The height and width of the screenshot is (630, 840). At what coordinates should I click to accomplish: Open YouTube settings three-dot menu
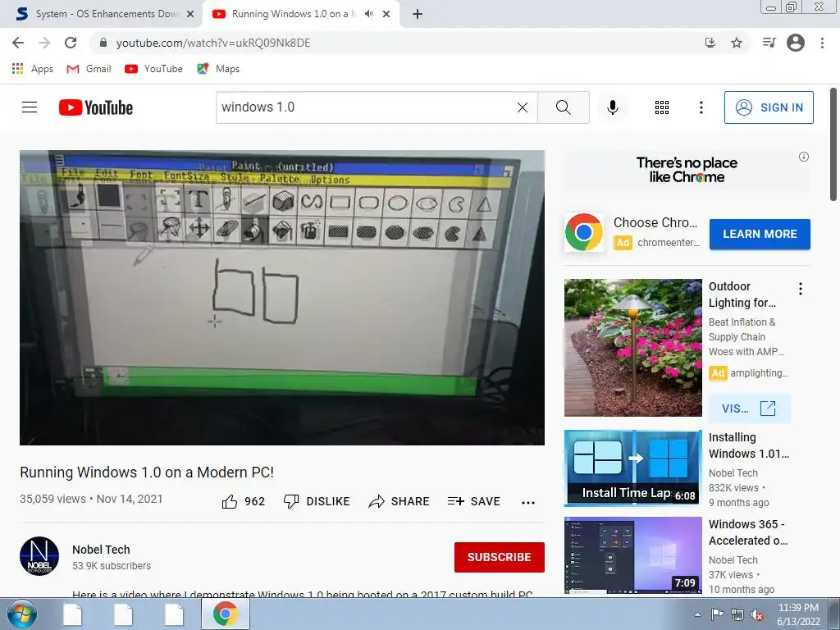coord(701,107)
